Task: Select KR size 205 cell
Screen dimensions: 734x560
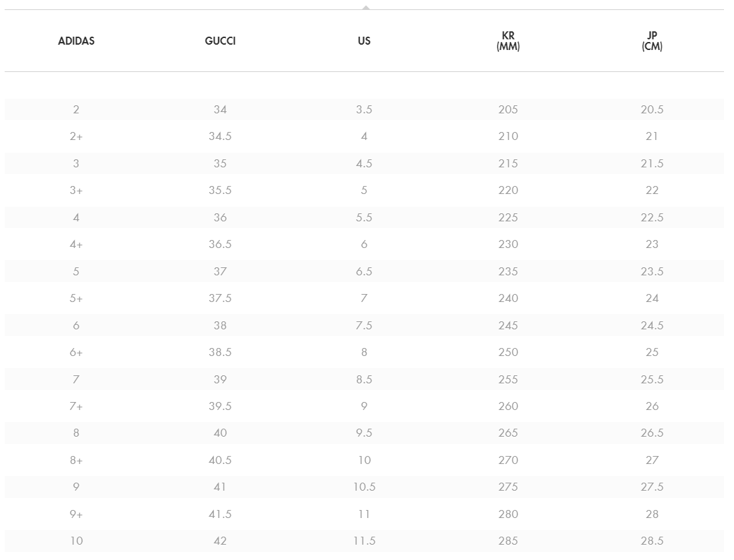Action: pyautogui.click(x=508, y=109)
